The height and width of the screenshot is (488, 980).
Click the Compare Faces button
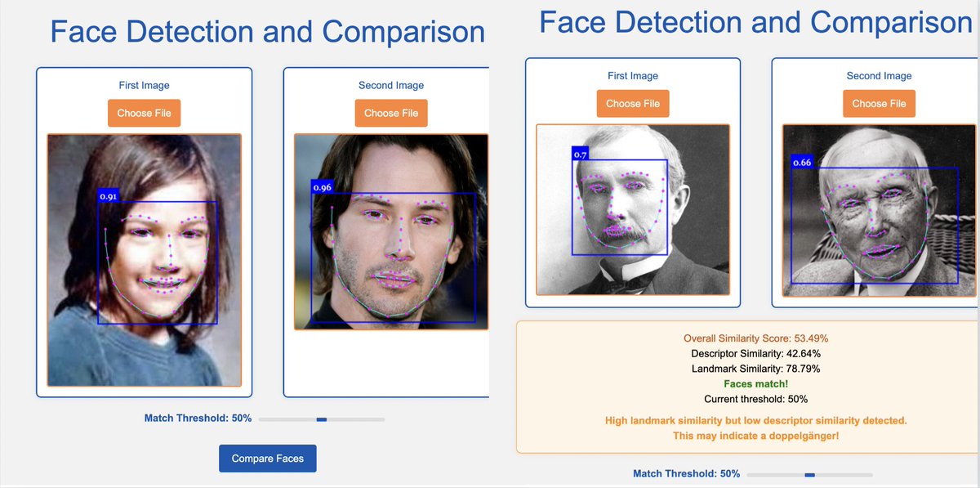tap(267, 459)
